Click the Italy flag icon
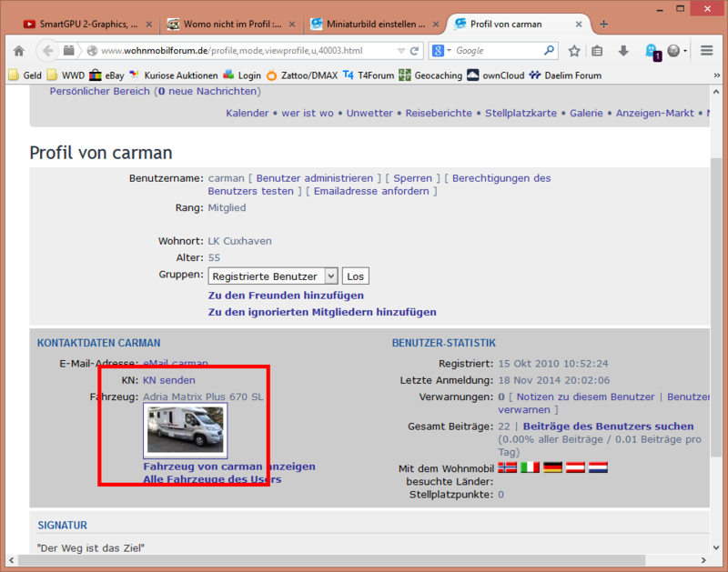Screen dimensions: 728x572 click(530, 467)
